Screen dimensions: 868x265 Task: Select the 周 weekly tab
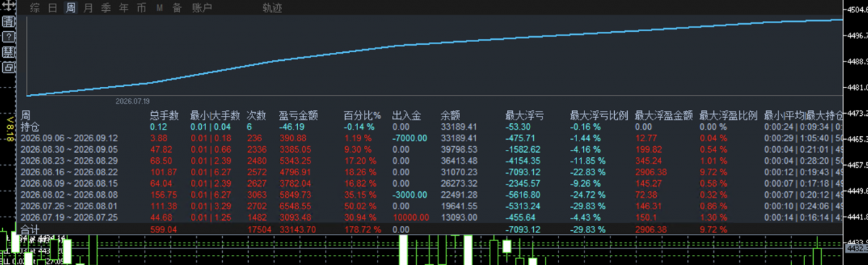(70, 9)
